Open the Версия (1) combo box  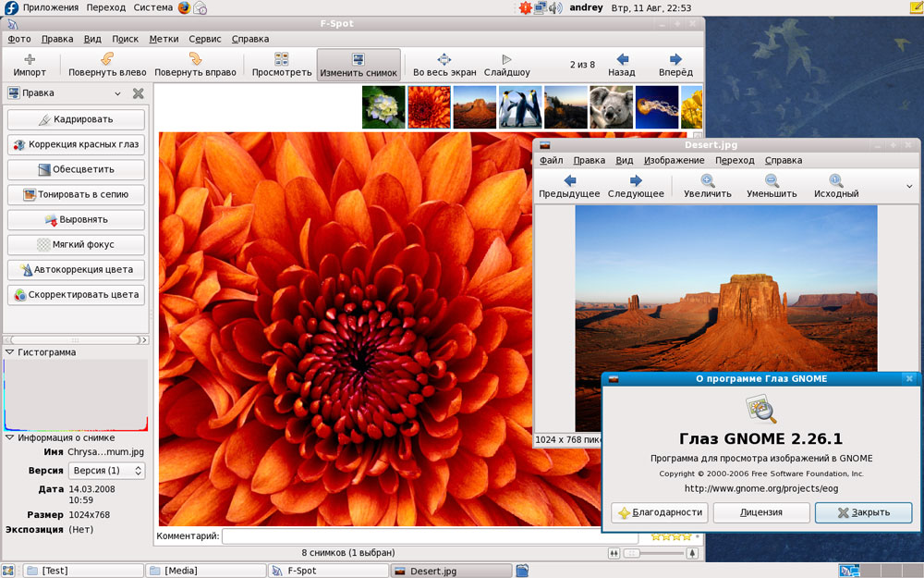click(x=107, y=471)
